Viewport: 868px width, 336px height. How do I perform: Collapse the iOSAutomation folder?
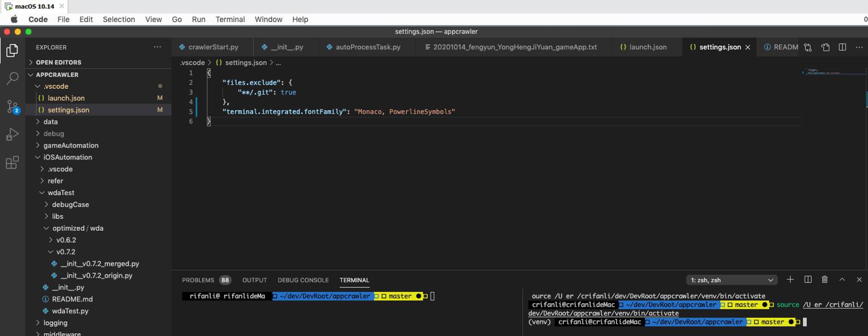tap(98, 157)
